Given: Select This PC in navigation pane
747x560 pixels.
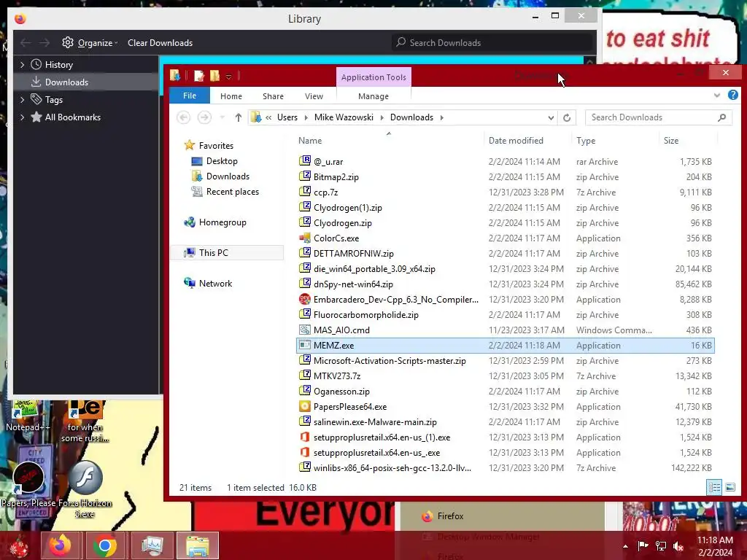Looking at the screenshot, I should pyautogui.click(x=227, y=253).
